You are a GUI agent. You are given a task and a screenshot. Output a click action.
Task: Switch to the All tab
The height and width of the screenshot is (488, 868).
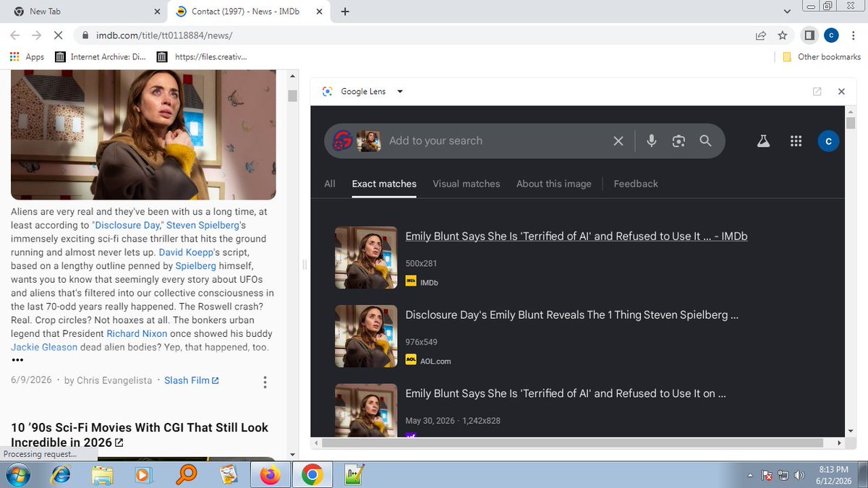[x=330, y=184]
